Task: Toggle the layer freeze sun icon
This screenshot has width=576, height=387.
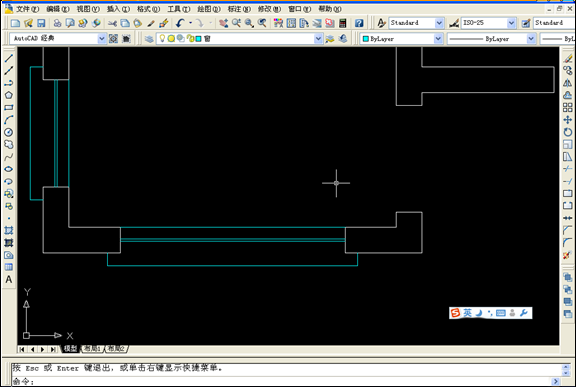Action: pos(171,39)
